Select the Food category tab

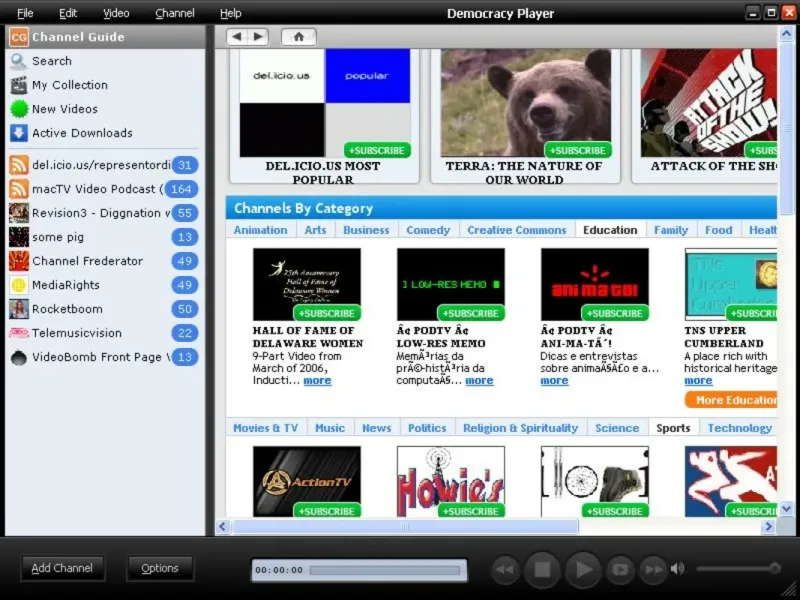tap(718, 230)
